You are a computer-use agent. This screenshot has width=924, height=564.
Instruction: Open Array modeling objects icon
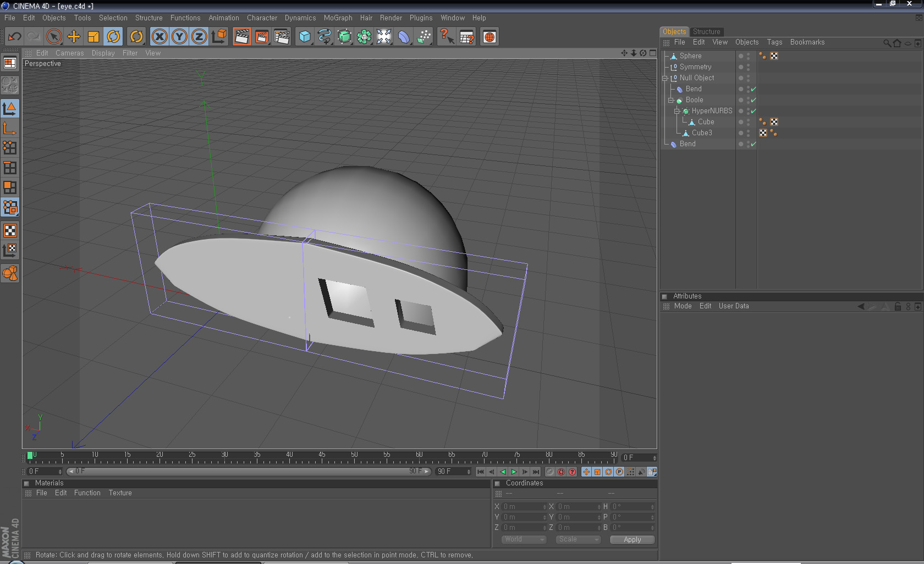click(364, 37)
